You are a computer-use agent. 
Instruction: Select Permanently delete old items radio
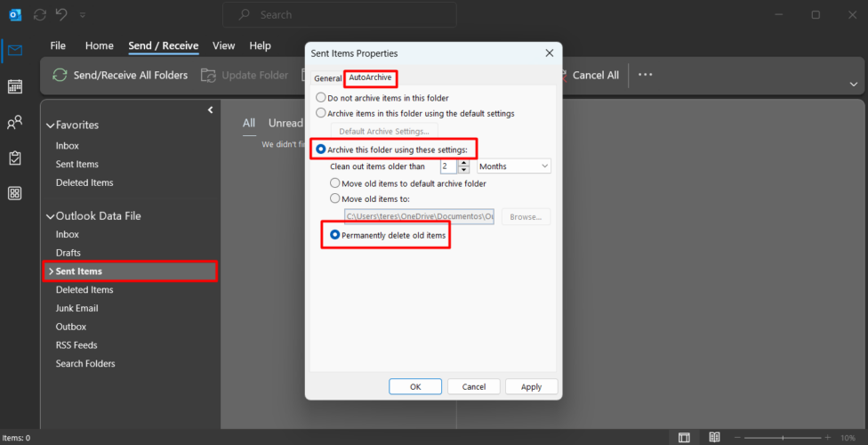[x=335, y=235]
